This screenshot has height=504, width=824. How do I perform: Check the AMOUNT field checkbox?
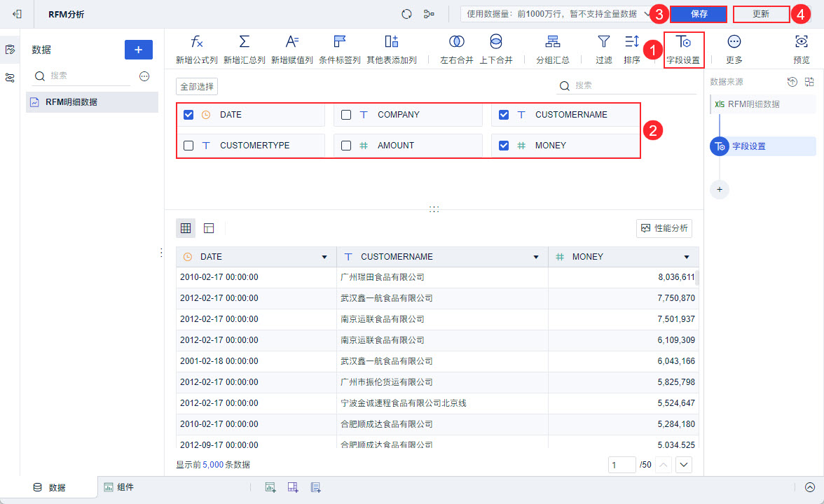click(x=346, y=146)
